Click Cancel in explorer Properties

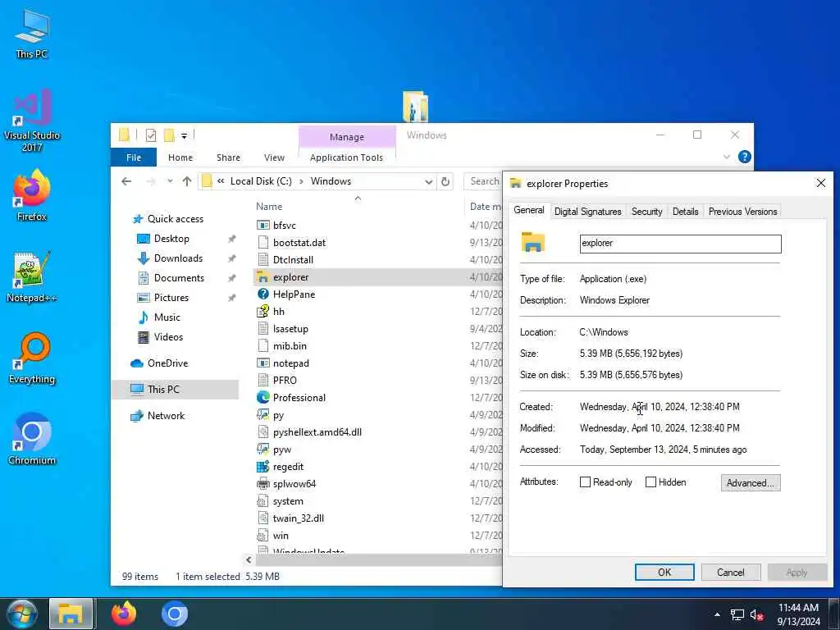tap(730, 572)
